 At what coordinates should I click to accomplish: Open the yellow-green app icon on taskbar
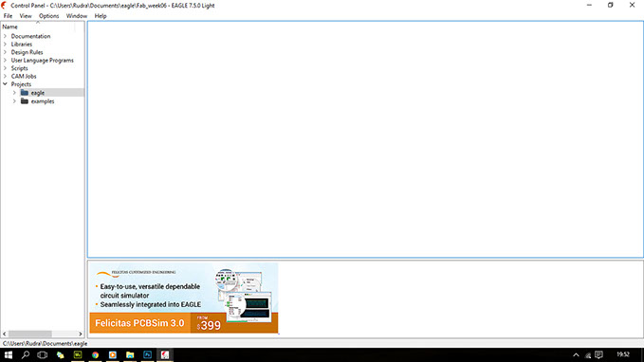78,355
